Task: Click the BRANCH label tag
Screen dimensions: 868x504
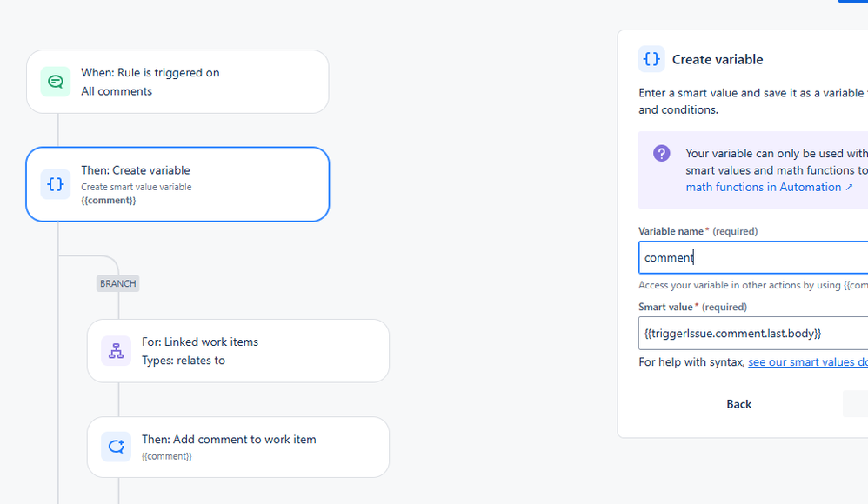Action: pyautogui.click(x=117, y=283)
